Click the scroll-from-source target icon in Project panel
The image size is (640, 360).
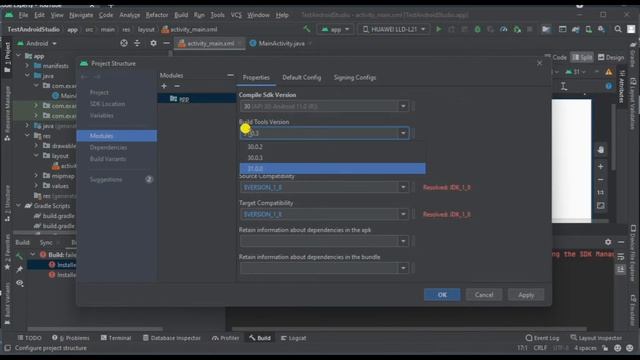click(x=124, y=43)
